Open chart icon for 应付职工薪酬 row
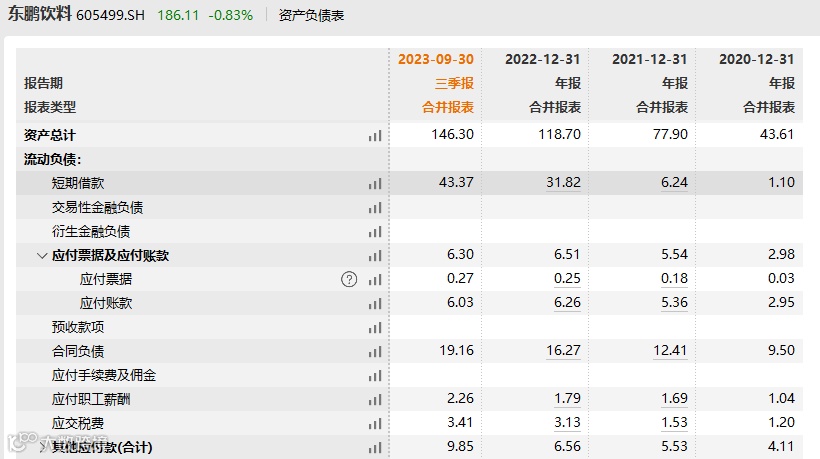820x459 pixels. click(x=375, y=400)
